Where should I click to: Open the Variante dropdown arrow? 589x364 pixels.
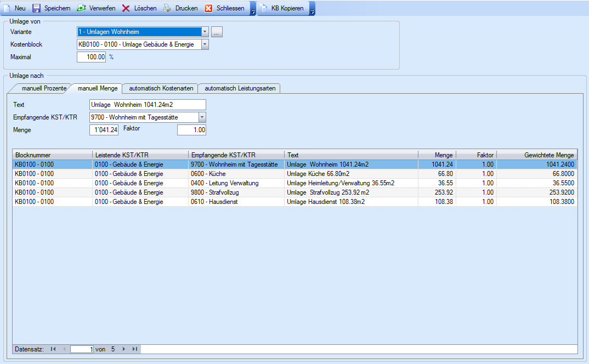pos(205,32)
